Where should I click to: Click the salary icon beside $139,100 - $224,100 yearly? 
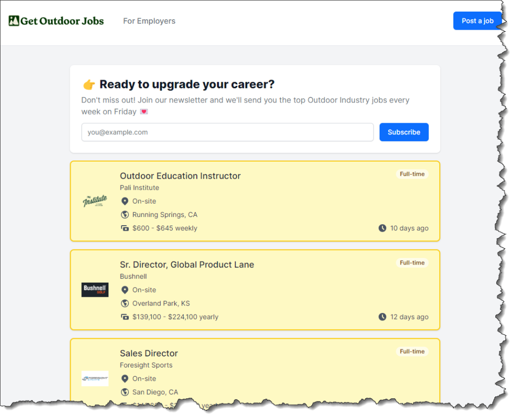pos(125,317)
